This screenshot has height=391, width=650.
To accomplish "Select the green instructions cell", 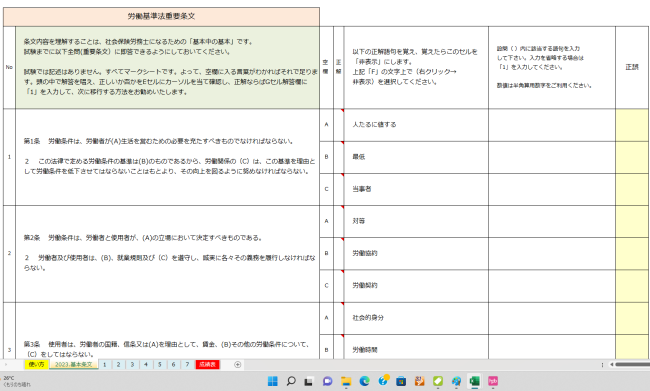I will [167, 67].
